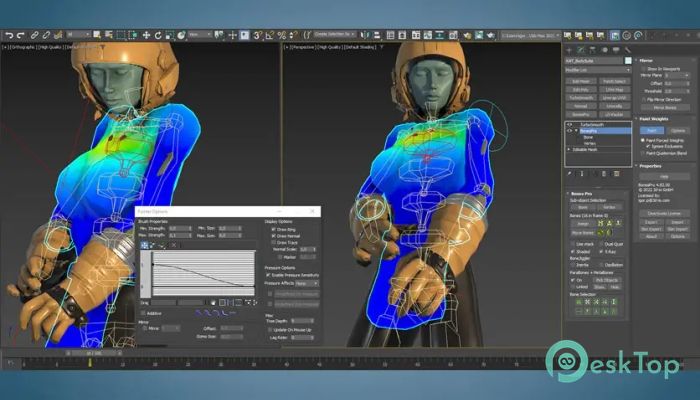Open the reference coordinate system dropdown

pos(199,34)
